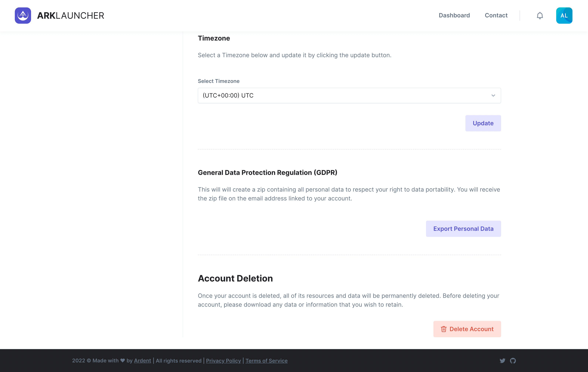Screen dimensions: 588x372
Task: Follow the Ardent footer link
Action: click(x=142, y=361)
